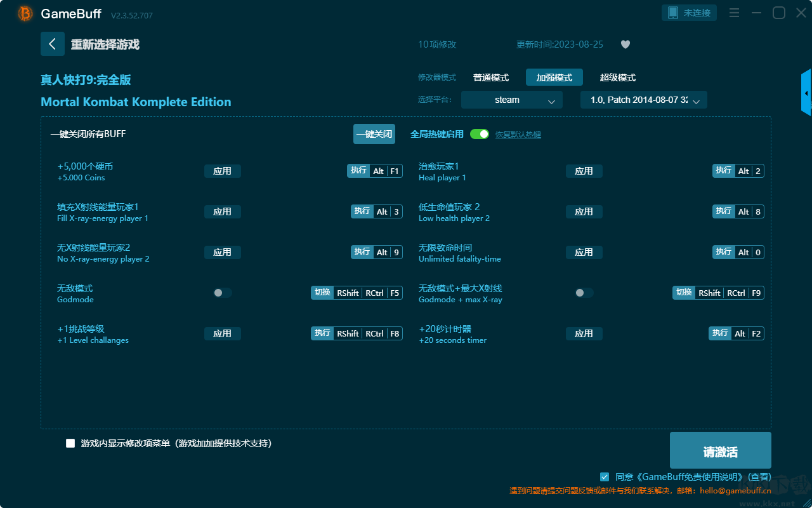Screen dimensions: 812x508
Task: Switch to 超级模式 mode tab
Action: tap(618, 77)
